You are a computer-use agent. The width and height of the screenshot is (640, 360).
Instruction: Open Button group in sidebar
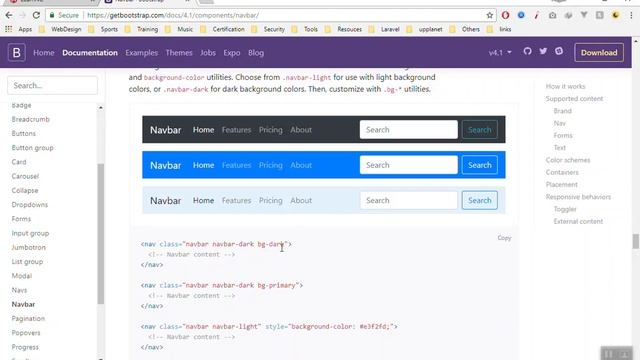point(33,148)
